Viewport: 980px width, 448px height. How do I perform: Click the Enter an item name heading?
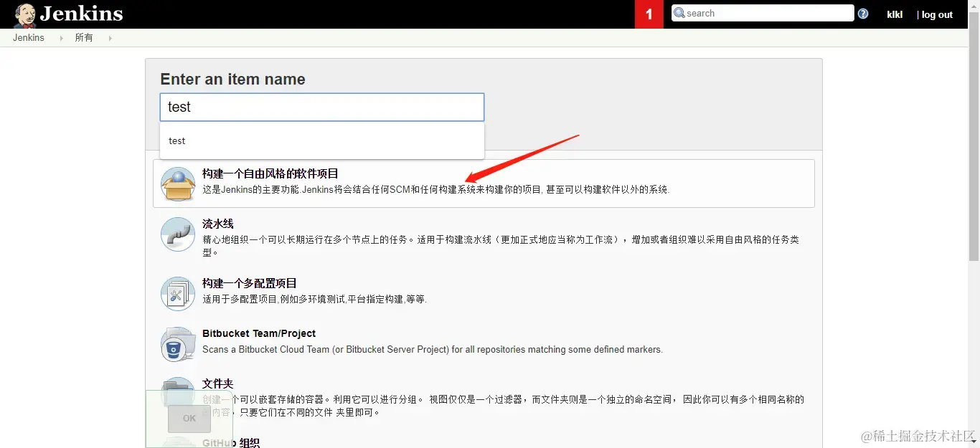pyautogui.click(x=232, y=80)
